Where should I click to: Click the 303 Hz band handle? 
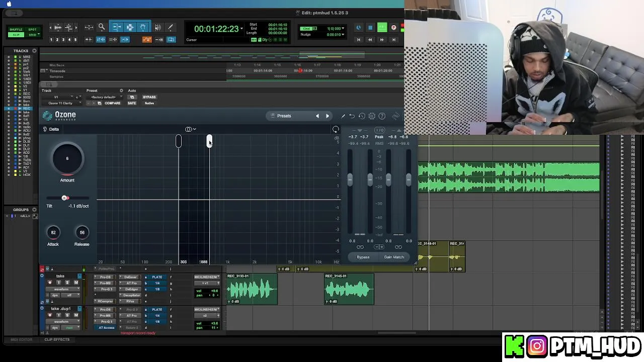(x=178, y=141)
